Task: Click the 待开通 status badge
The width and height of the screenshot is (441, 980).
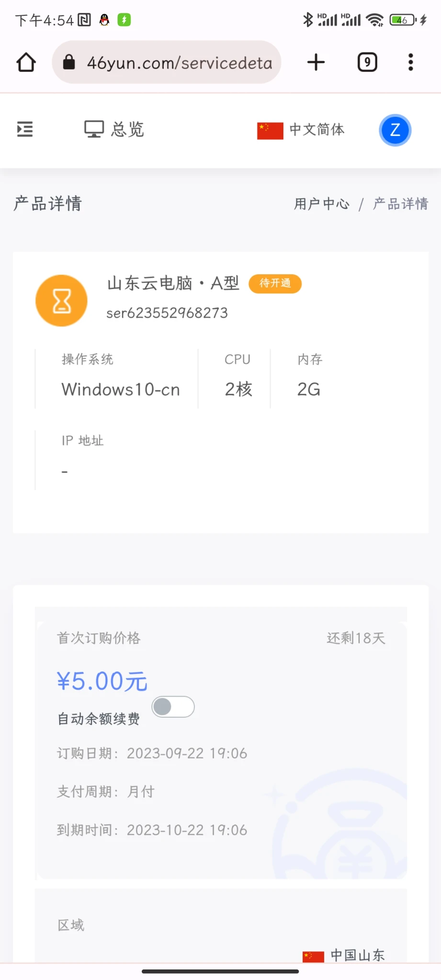Action: coord(275,283)
